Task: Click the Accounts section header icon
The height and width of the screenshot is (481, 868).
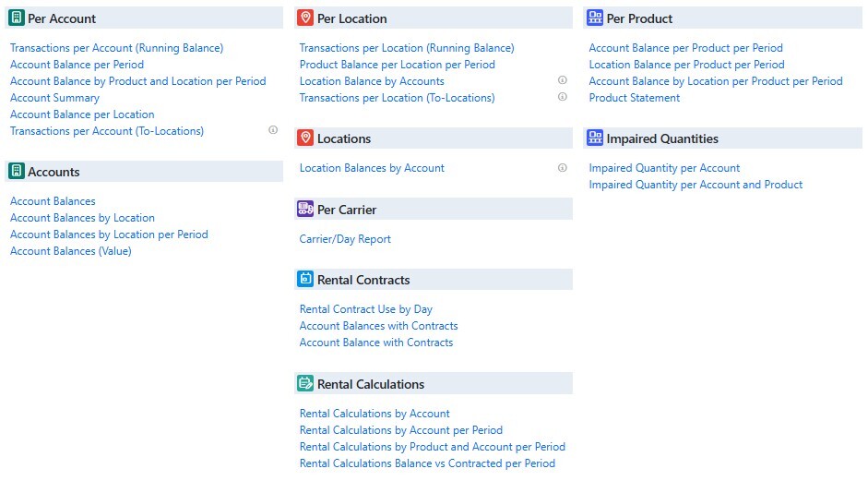Action: (16, 171)
